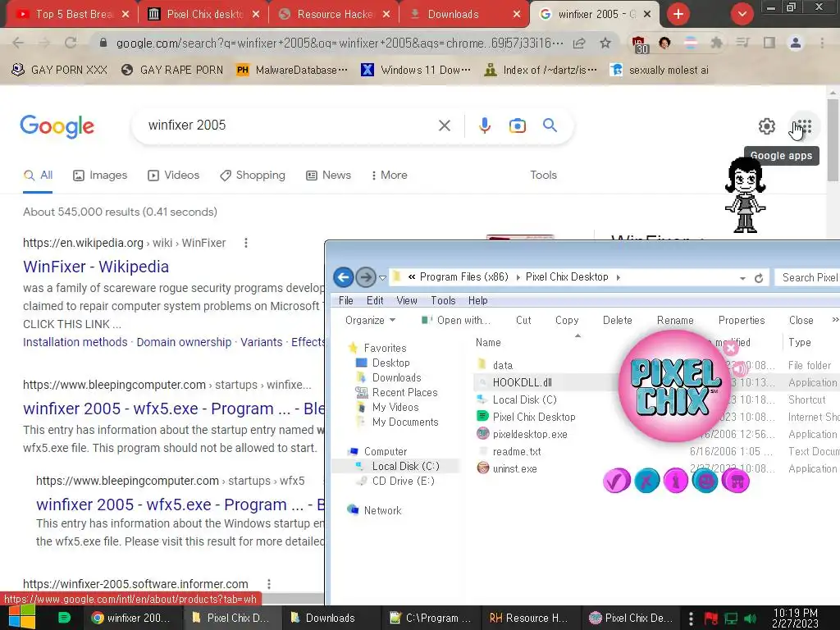Open the Explorer Organize dropdown
The image size is (840, 630).
coord(370,321)
